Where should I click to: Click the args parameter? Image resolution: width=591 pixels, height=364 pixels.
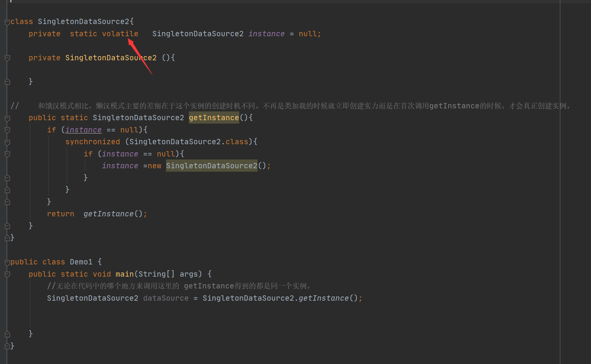189,274
